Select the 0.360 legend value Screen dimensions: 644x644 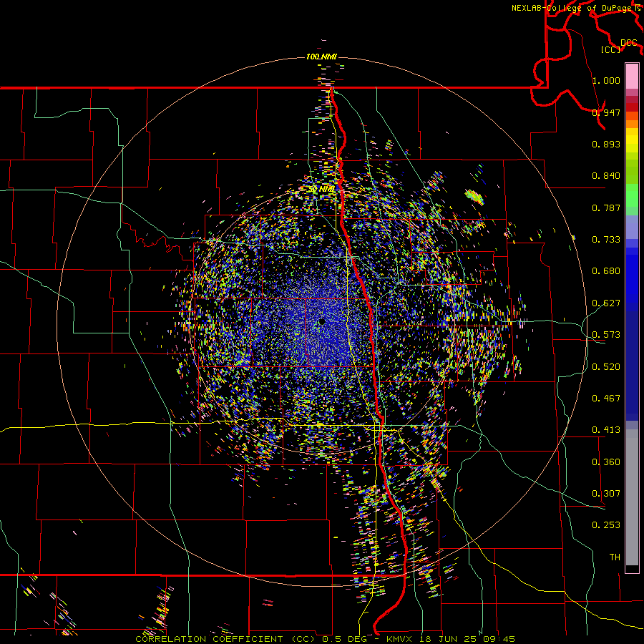(x=606, y=462)
